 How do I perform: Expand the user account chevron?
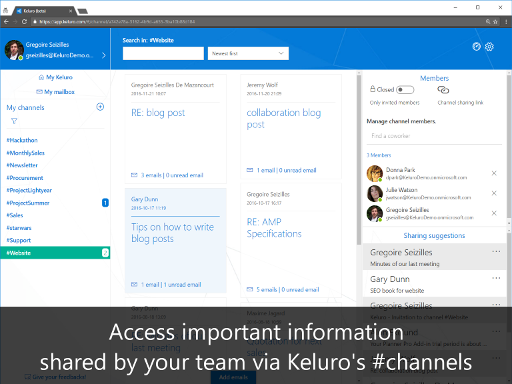pyautogui.click(x=104, y=55)
